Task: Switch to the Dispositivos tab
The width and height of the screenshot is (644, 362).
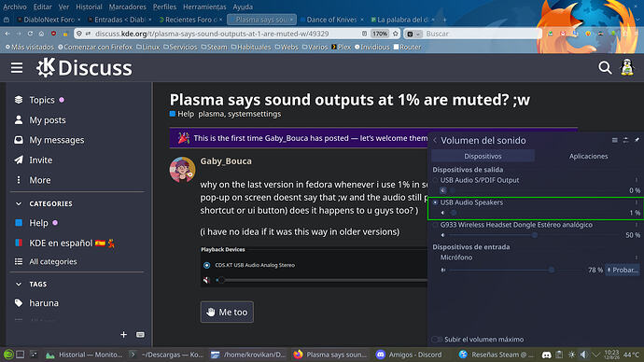Action: coord(483,156)
